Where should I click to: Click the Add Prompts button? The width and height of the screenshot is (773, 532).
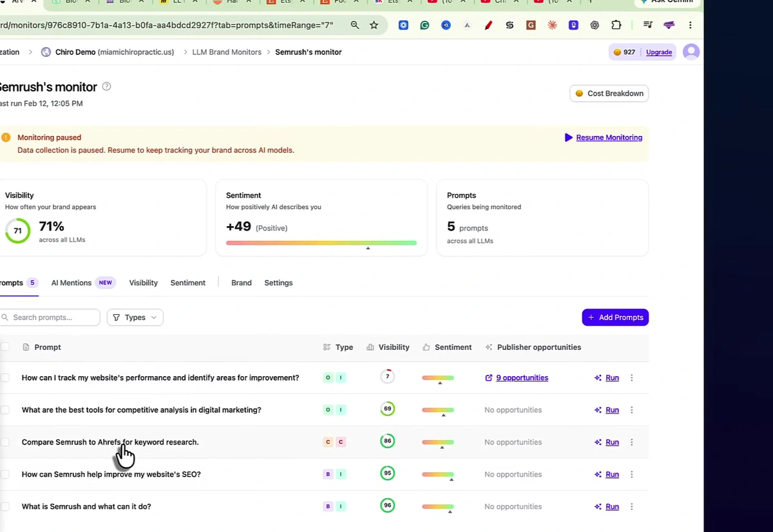(x=615, y=318)
